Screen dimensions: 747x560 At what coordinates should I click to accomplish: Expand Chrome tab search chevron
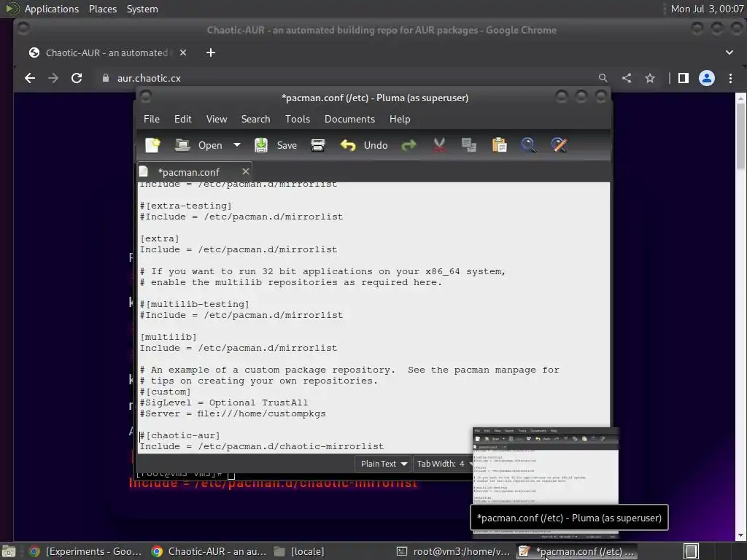pyautogui.click(x=729, y=52)
